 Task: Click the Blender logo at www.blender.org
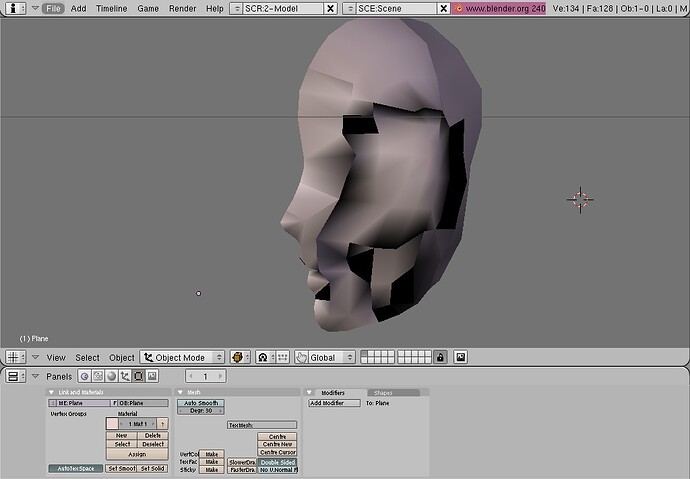[x=459, y=8]
